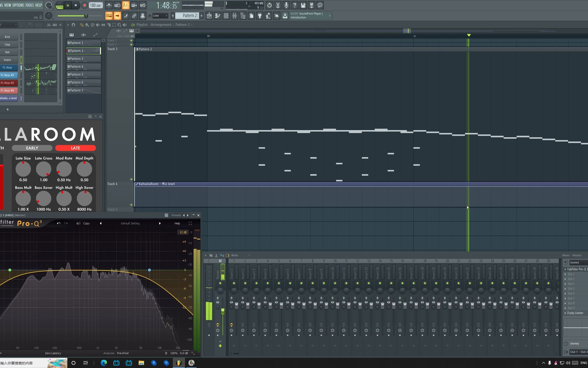This screenshot has height=368, width=588.
Task: Open the OPTIONS menu
Action: pyautogui.click(x=18, y=5)
